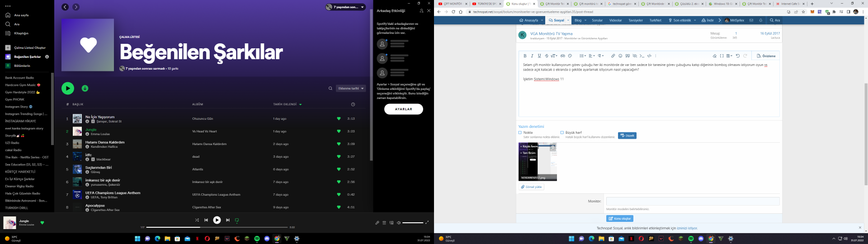The height and width of the screenshot is (244, 868).
Task: Insert a quote block in the editor
Action: [x=627, y=56]
